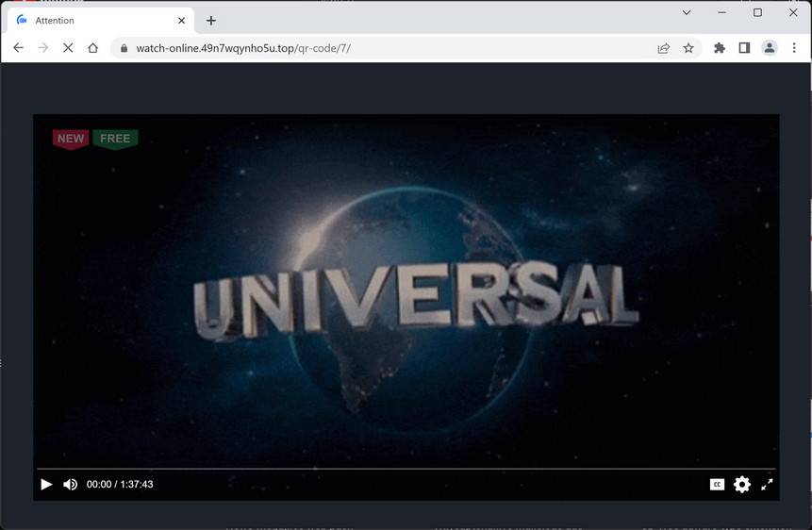Close the browser window
This screenshot has height=530, width=812.
(x=793, y=12)
